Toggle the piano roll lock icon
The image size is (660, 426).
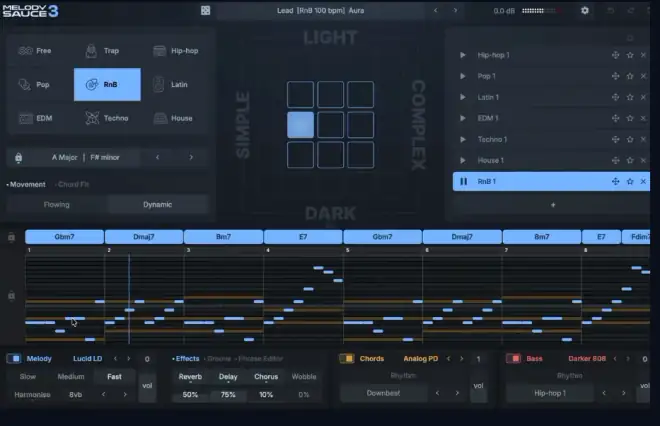(11, 296)
